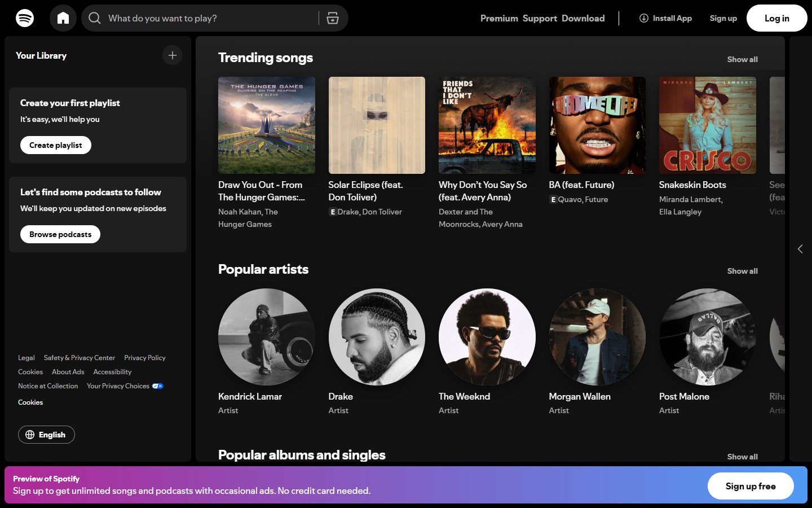Viewport: 812px width, 508px height.
Task: Click the 'Post Malone' name text
Action: pos(684,396)
